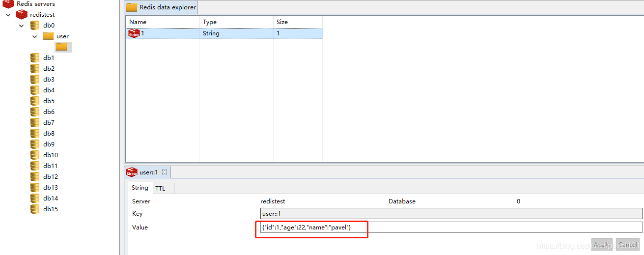The height and width of the screenshot is (255, 644).
Task: Click the db7 database icon
Action: tap(35, 122)
